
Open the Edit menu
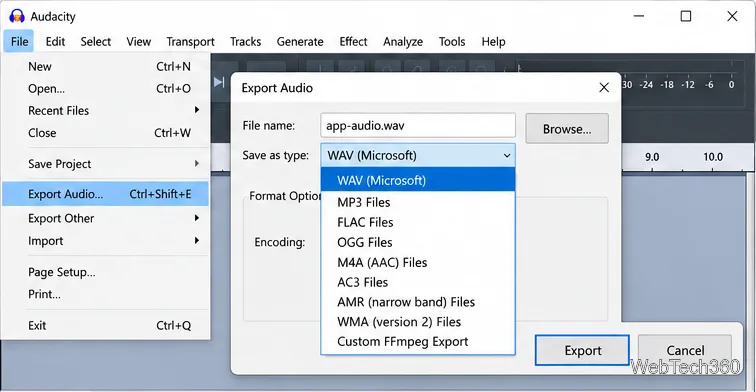point(55,42)
